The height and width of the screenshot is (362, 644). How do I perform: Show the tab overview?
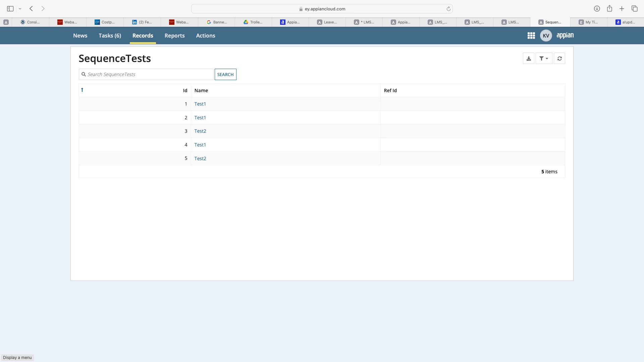click(x=634, y=9)
